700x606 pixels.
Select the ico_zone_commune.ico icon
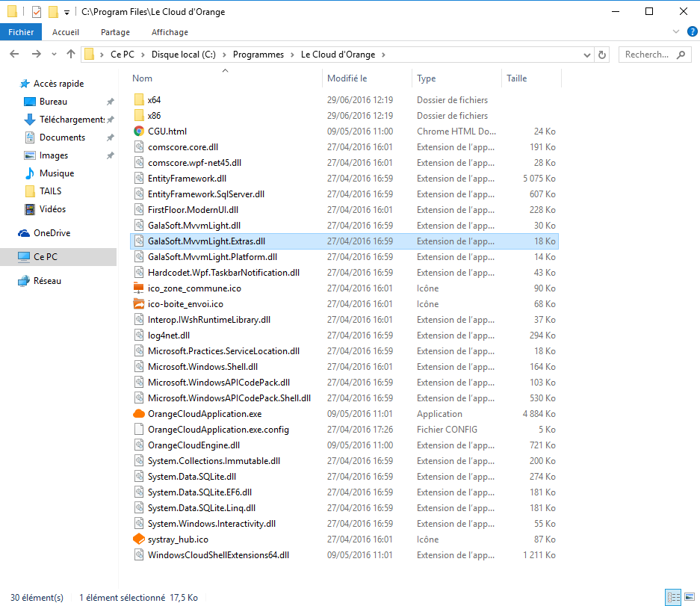[139, 288]
